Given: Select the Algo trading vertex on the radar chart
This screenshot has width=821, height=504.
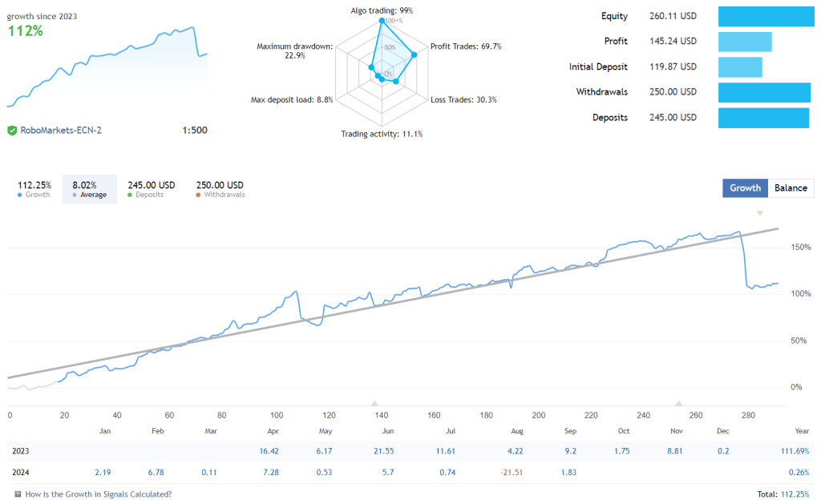Looking at the screenshot, I should 381,21.
